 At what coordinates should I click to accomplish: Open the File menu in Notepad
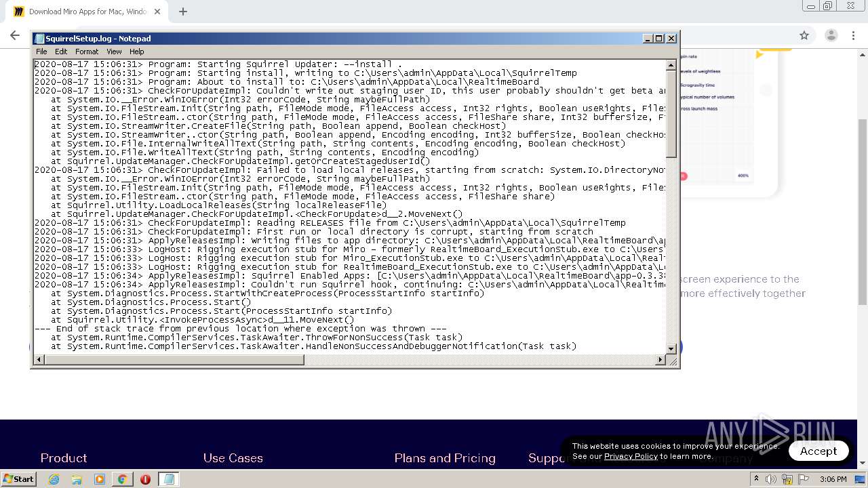[41, 52]
